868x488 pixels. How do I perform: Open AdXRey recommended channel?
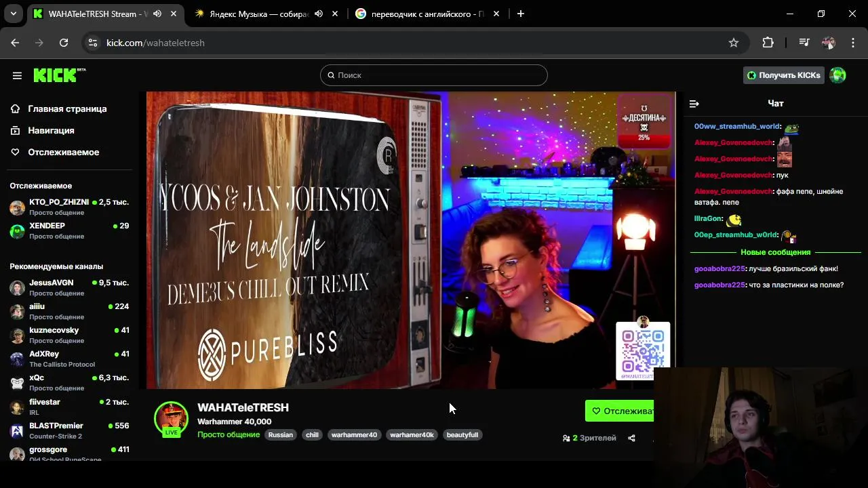(69, 359)
